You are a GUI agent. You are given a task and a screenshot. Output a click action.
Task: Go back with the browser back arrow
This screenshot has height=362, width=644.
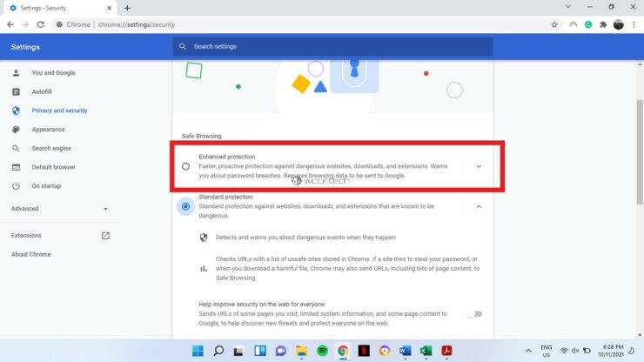(x=10, y=24)
